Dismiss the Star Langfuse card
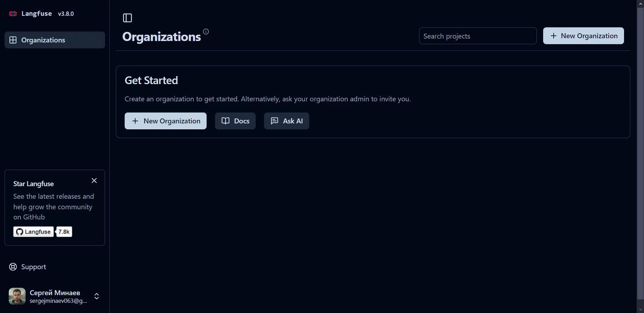The image size is (644, 313). tap(94, 181)
